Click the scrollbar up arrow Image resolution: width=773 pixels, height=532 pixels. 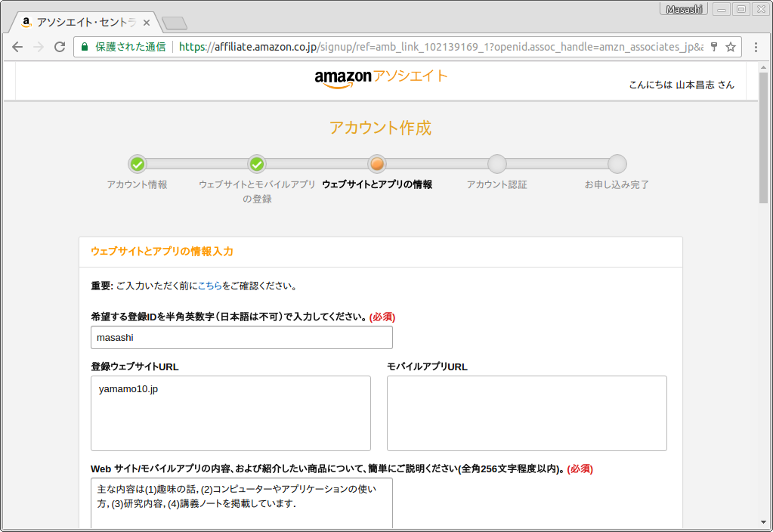pos(763,67)
